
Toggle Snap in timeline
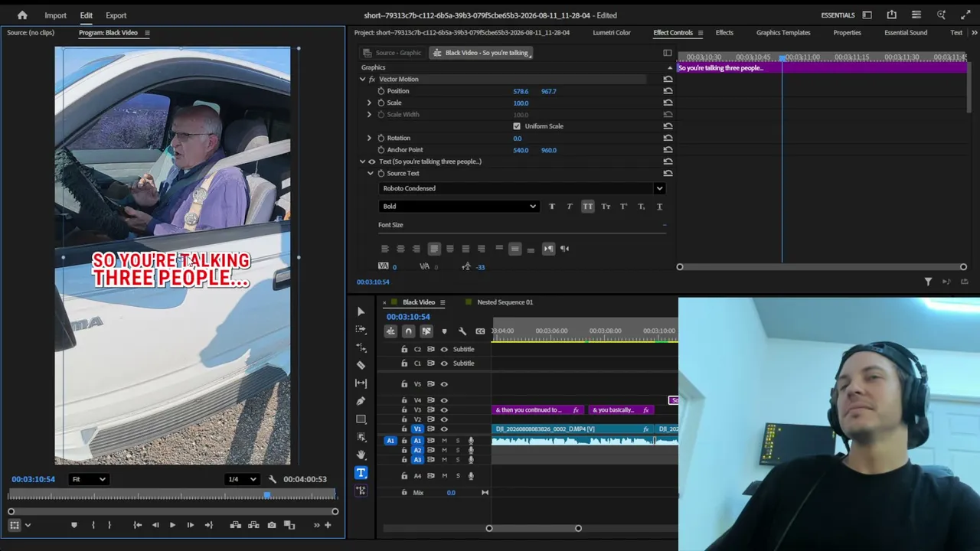coord(408,331)
